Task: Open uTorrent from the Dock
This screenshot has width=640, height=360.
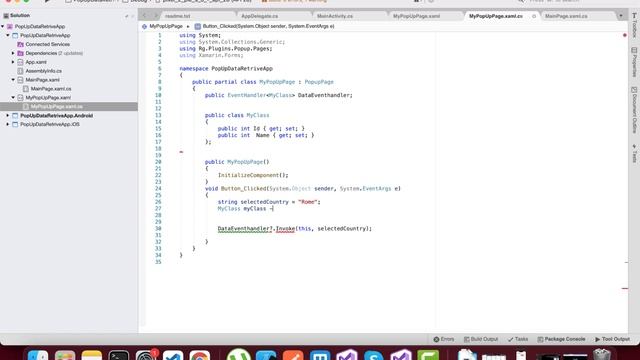Action: pyautogui.click(x=239, y=355)
